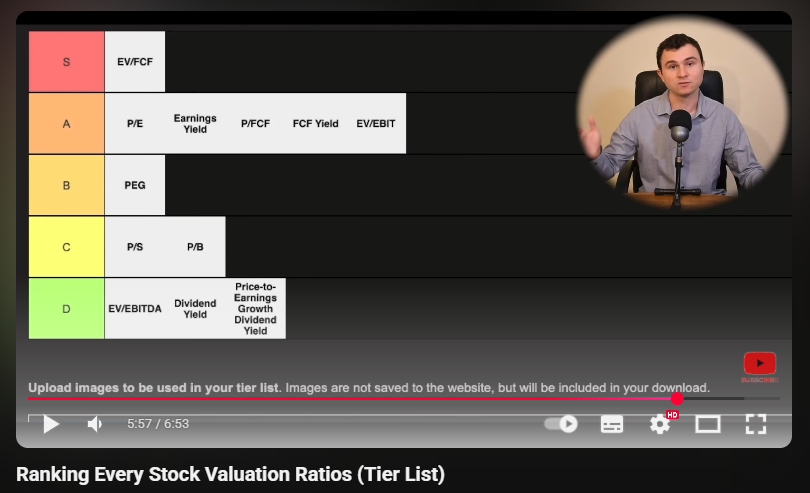The height and width of the screenshot is (493, 810).
Task: Click the PEG tile in B tier
Action: [x=135, y=185]
